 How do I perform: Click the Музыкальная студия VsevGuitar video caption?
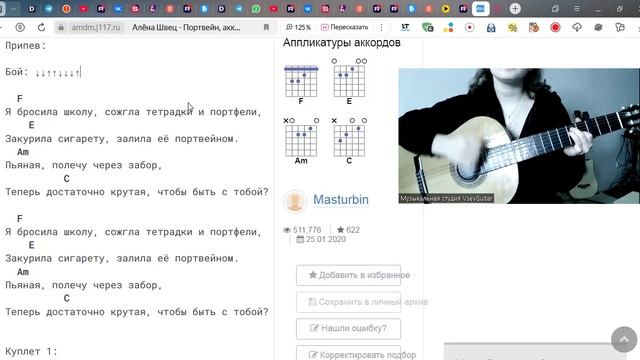coord(447,198)
